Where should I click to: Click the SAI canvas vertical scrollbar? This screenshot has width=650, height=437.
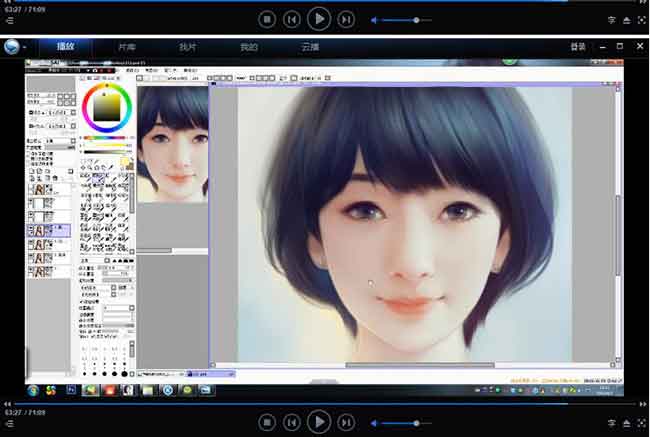618,235
